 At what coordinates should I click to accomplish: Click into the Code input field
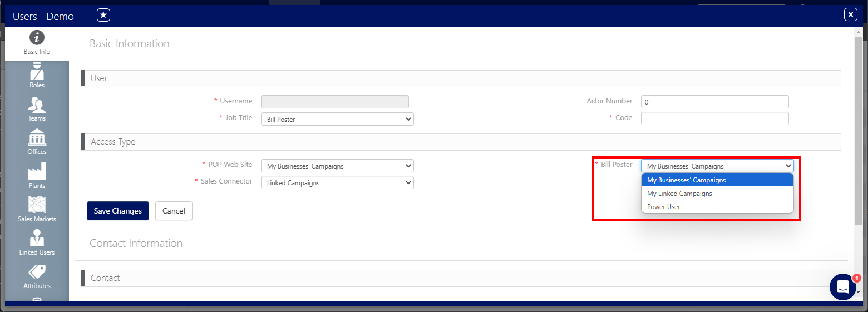coord(714,118)
